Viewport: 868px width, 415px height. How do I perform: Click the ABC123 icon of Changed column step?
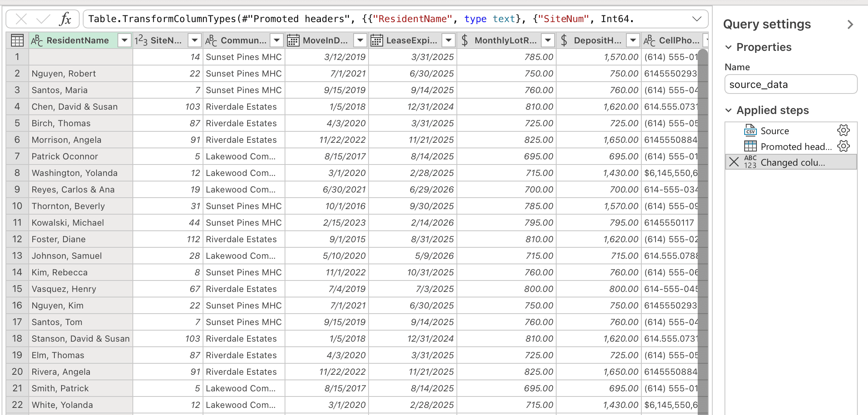[750, 162]
